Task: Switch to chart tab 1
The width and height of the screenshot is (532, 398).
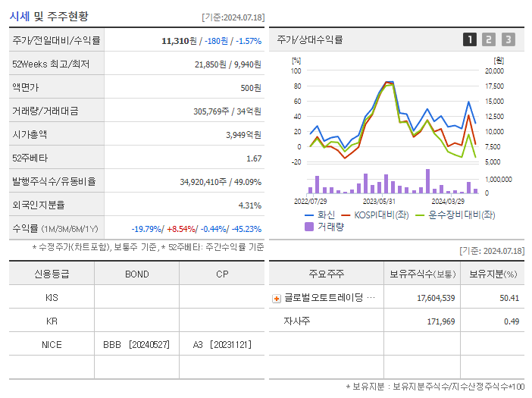Action: [470, 39]
